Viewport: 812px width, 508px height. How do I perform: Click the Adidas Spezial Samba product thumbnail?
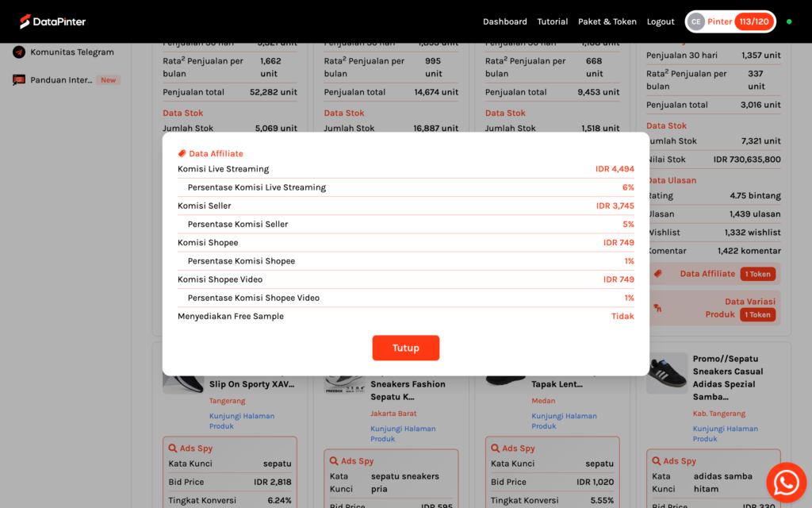point(667,373)
